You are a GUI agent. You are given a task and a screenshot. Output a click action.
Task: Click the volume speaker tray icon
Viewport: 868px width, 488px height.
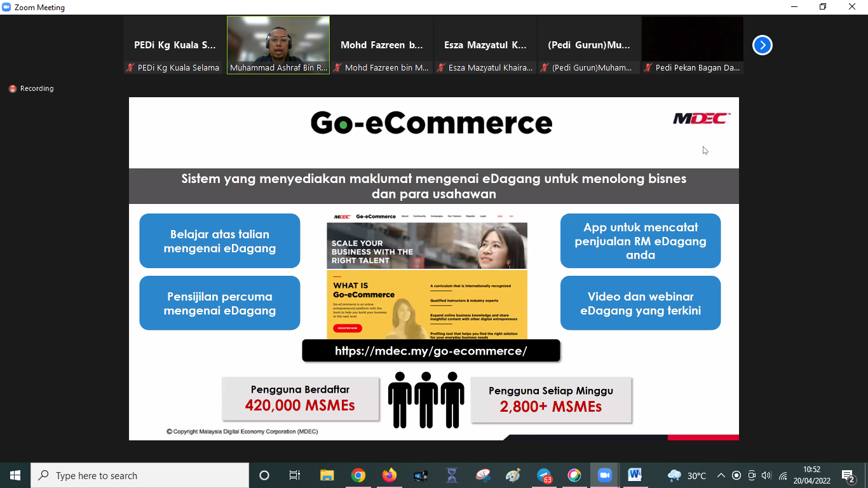(766, 475)
